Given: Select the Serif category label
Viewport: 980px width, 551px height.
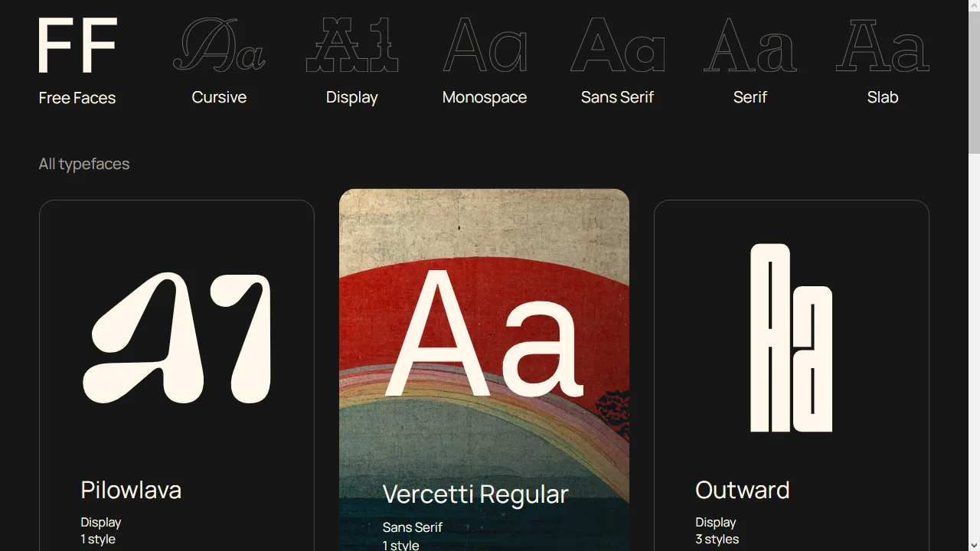Looking at the screenshot, I should point(750,97).
